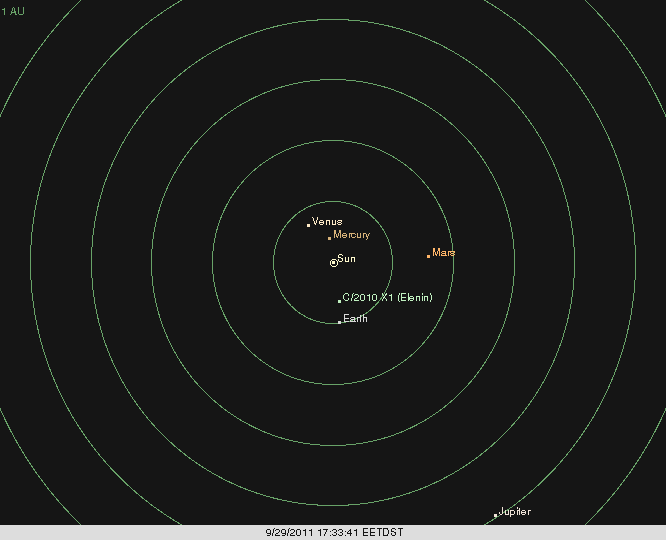Click the Sun symbol at the center

334,263
